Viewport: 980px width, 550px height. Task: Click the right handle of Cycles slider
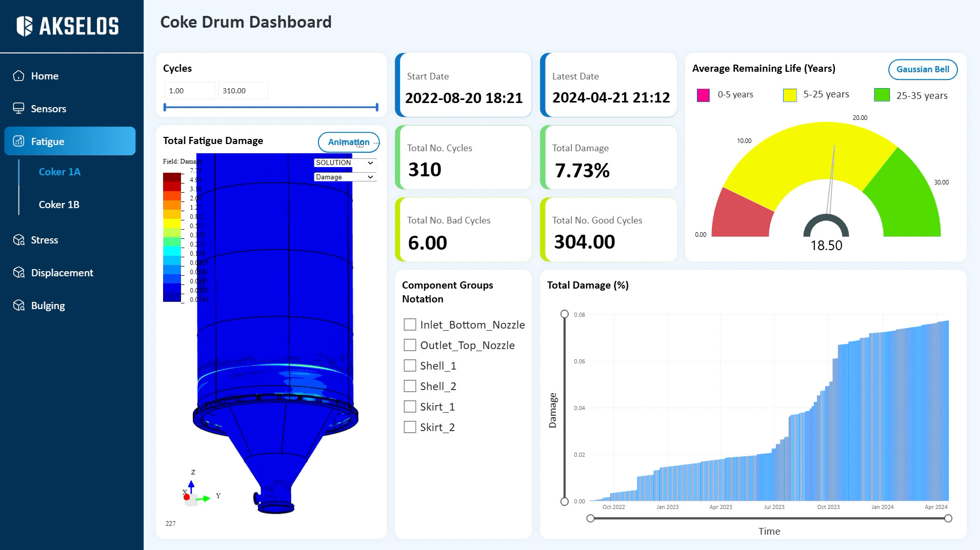(377, 107)
